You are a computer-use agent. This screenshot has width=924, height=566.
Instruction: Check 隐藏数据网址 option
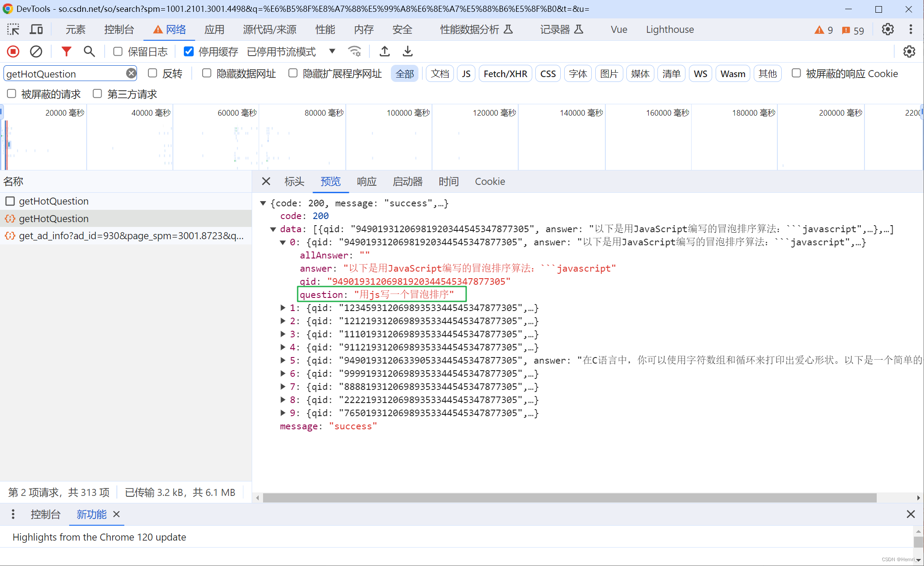coord(207,73)
